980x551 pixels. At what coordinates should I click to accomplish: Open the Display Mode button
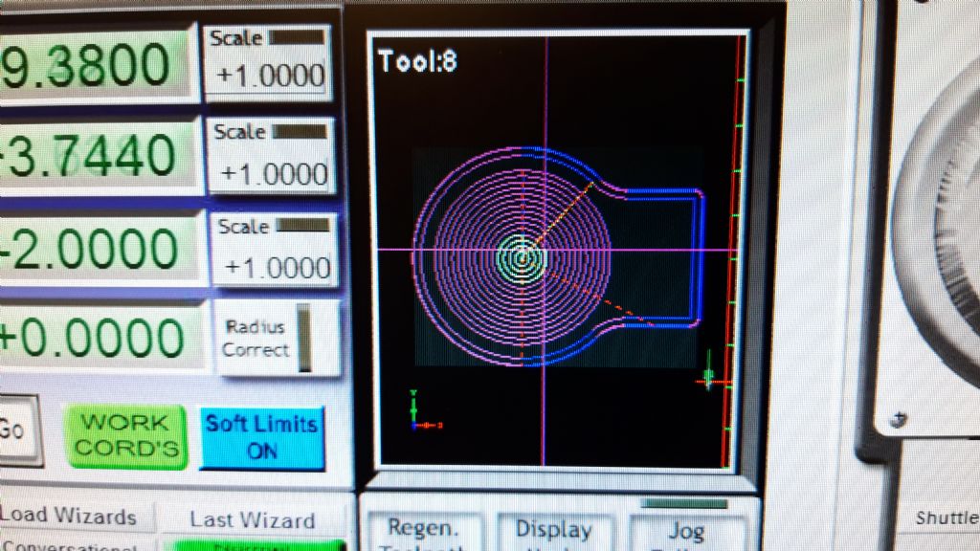(x=554, y=532)
